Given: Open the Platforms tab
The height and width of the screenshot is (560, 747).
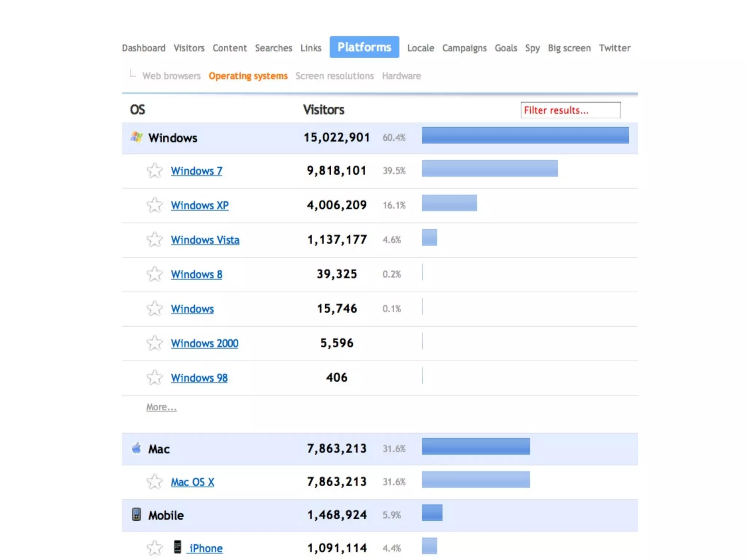Looking at the screenshot, I should [x=364, y=47].
